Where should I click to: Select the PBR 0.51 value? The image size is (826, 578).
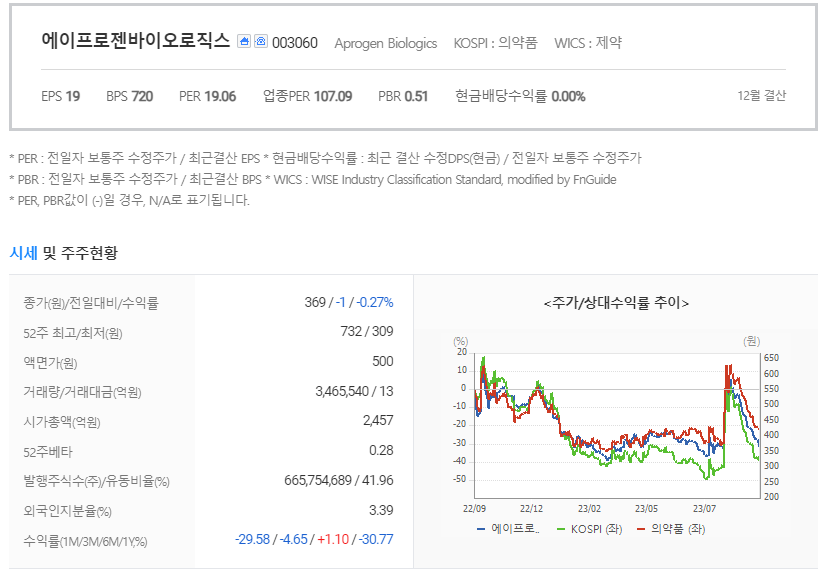point(403,96)
